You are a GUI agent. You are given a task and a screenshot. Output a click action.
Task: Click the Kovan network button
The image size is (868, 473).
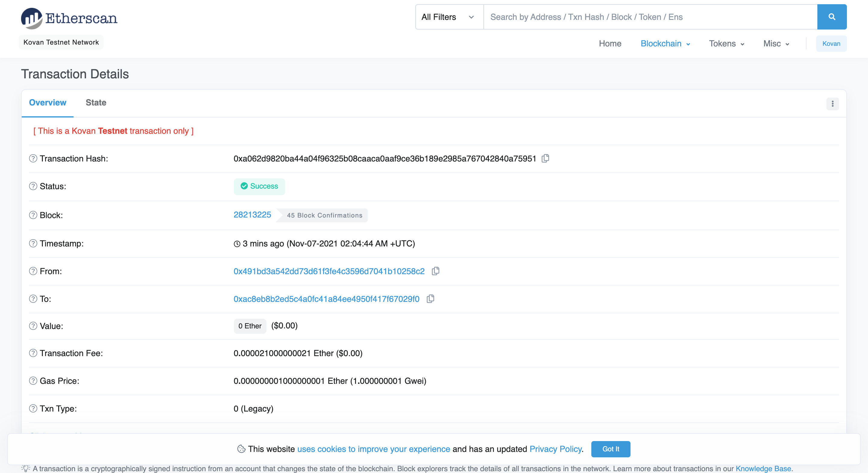pos(831,43)
